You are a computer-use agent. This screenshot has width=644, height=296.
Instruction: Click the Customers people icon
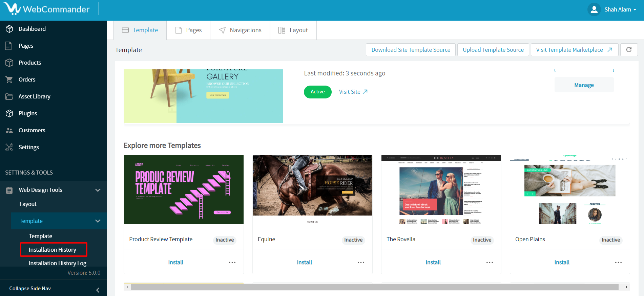pos(9,130)
